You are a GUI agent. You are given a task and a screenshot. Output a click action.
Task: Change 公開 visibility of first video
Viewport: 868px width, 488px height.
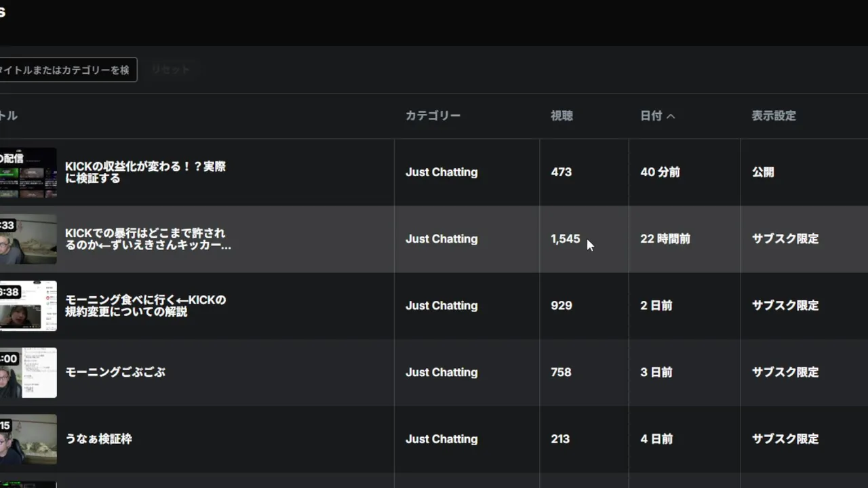[763, 172]
